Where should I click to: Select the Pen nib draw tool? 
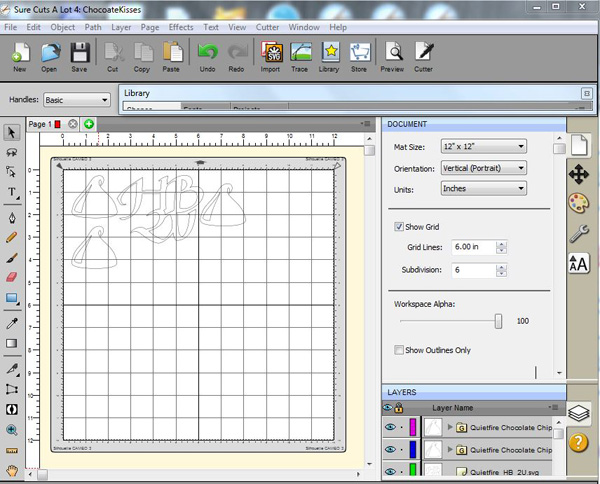coord(12,218)
